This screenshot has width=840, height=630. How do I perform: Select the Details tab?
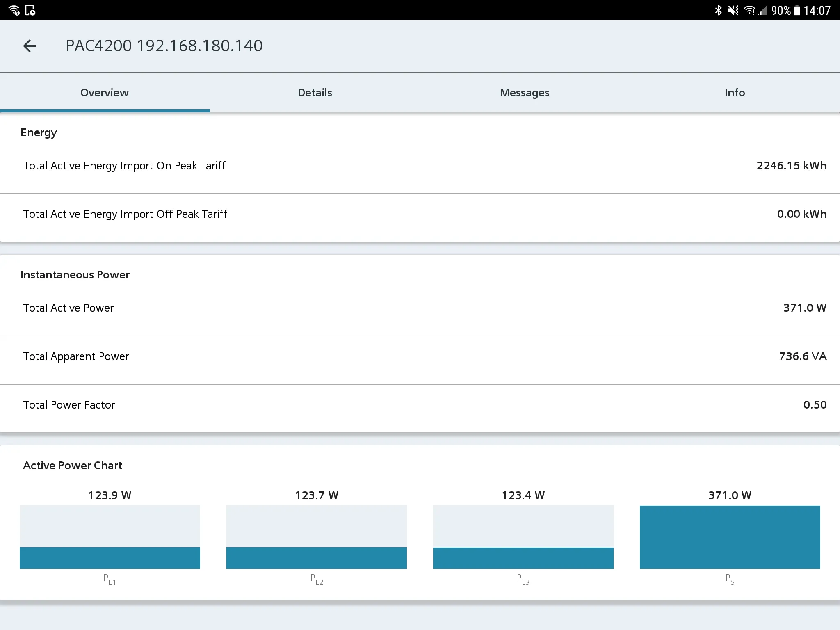click(x=315, y=93)
